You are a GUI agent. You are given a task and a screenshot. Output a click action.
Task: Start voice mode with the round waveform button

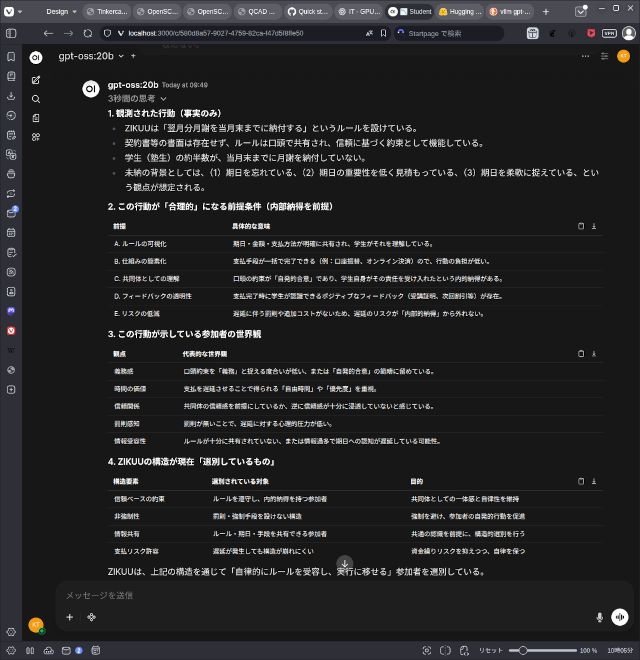pyautogui.click(x=620, y=618)
